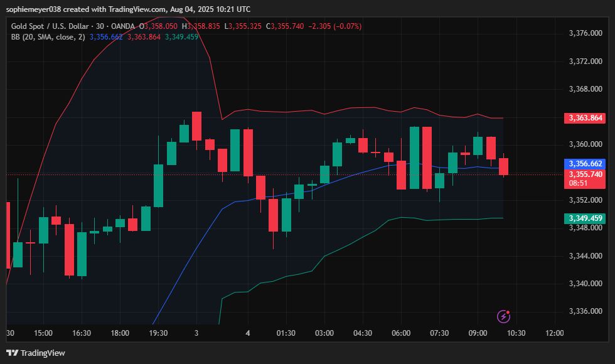Click the close price C3,355.740 in header

click(285, 26)
